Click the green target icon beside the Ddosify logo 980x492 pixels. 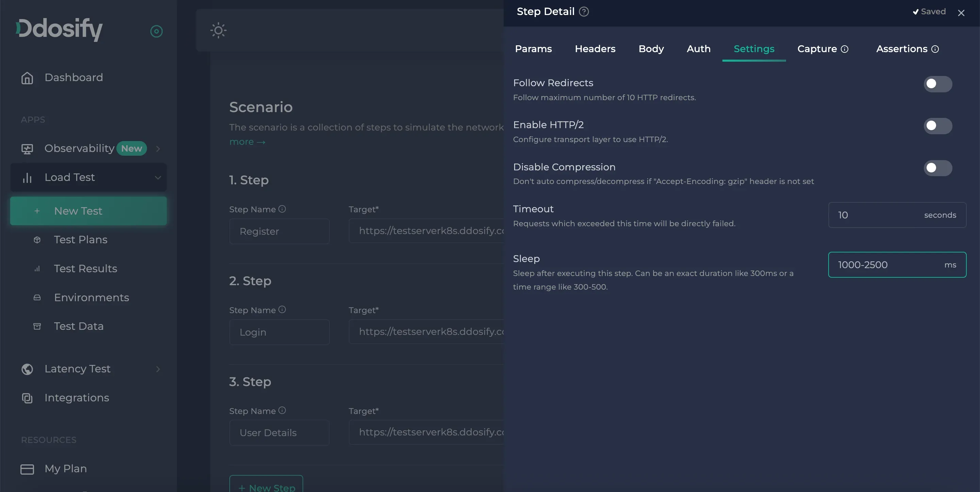click(157, 31)
